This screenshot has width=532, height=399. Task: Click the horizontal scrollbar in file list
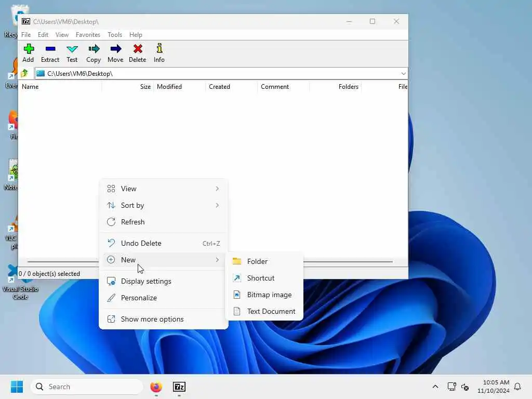(348, 262)
